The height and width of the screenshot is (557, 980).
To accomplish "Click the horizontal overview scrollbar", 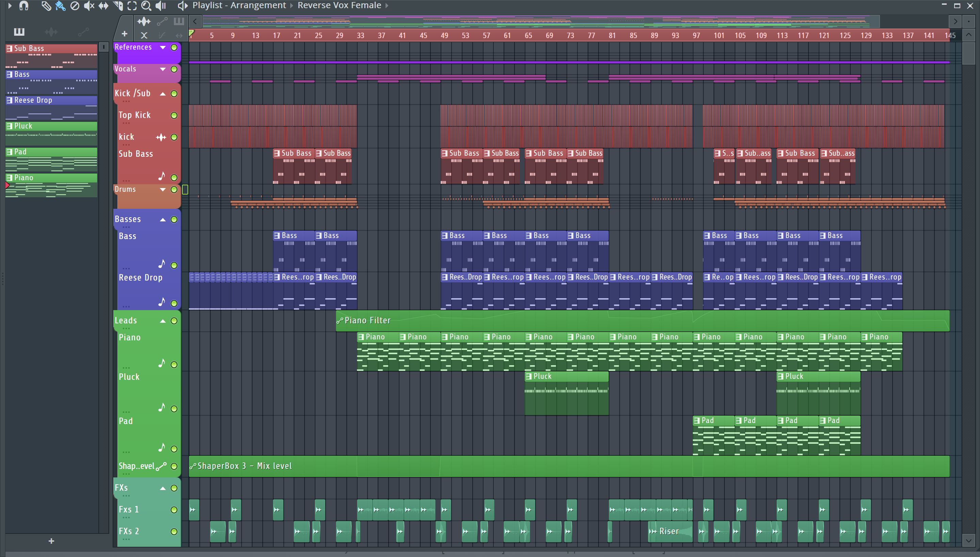I will (x=541, y=21).
